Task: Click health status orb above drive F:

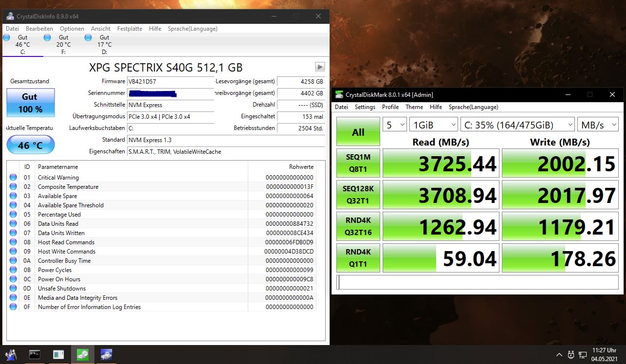Action: (x=47, y=37)
